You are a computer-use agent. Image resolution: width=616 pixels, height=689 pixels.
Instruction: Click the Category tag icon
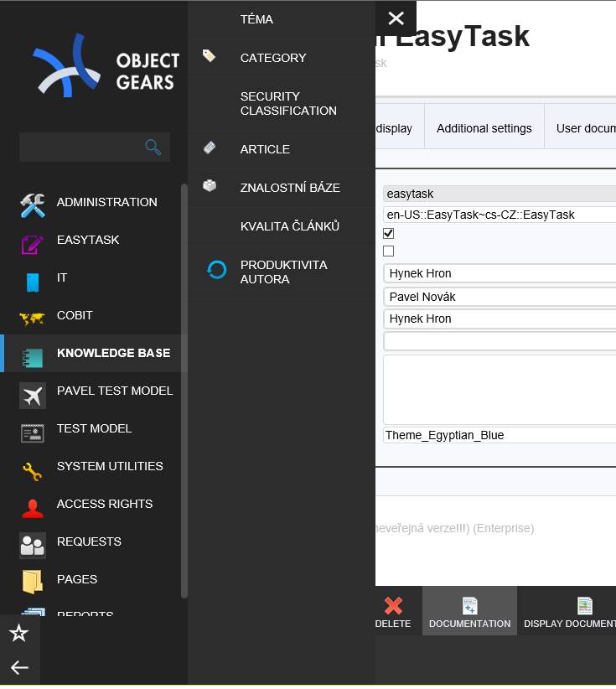(210, 56)
